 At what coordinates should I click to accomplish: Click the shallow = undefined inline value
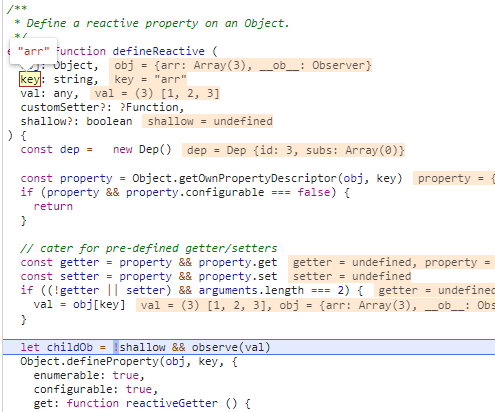click(x=208, y=121)
